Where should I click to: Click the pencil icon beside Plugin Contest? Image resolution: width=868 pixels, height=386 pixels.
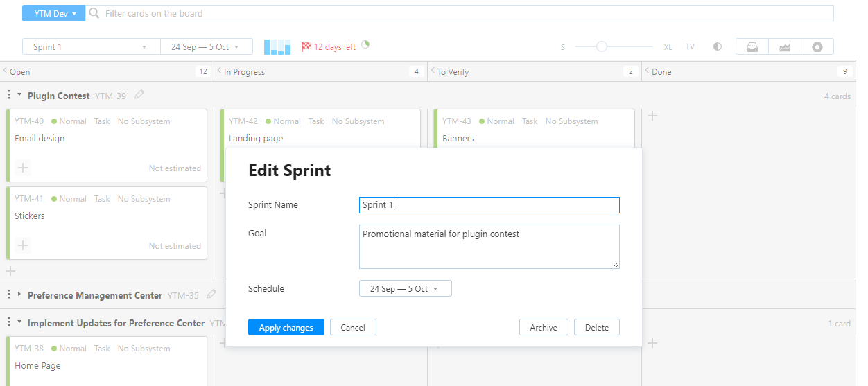pos(139,95)
